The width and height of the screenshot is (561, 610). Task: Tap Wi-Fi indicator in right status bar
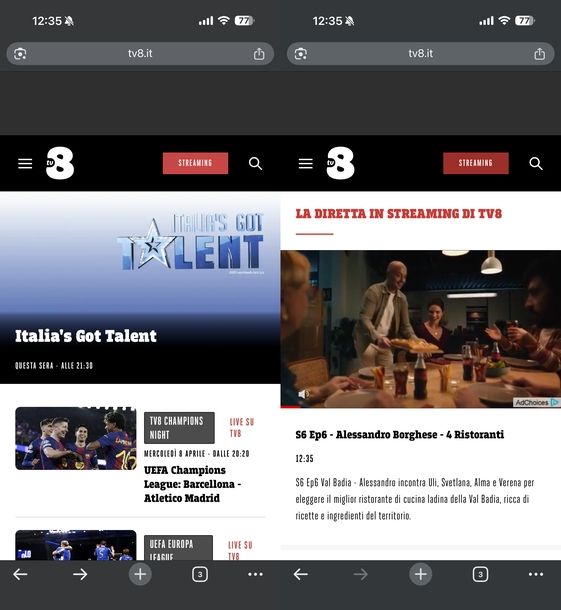[x=504, y=20]
